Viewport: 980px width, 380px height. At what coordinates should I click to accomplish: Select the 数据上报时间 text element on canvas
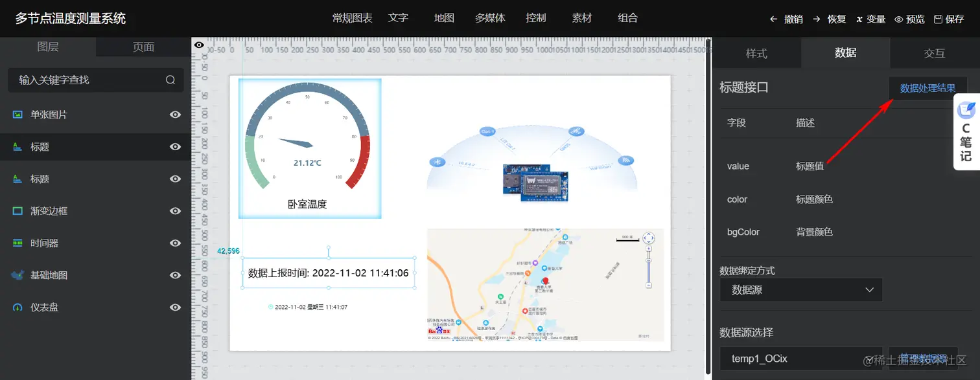pos(329,273)
